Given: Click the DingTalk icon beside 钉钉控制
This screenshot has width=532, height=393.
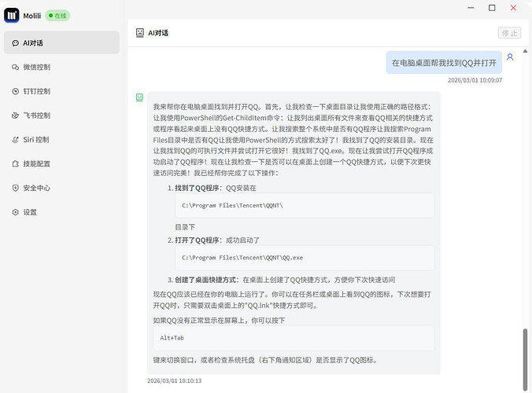Looking at the screenshot, I should tap(15, 91).
